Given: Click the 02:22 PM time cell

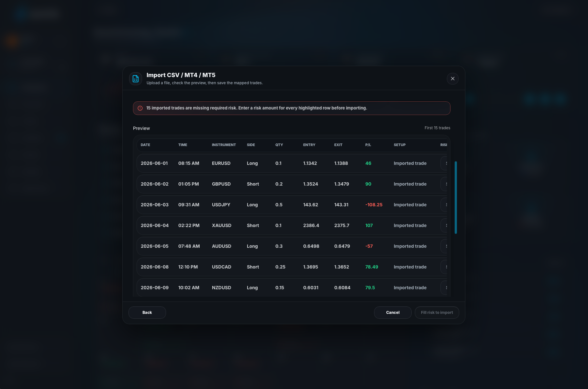Looking at the screenshot, I should [189, 225].
